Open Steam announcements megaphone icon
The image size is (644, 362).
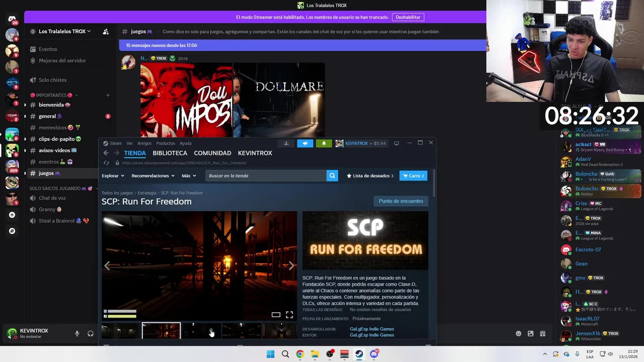[305, 143]
